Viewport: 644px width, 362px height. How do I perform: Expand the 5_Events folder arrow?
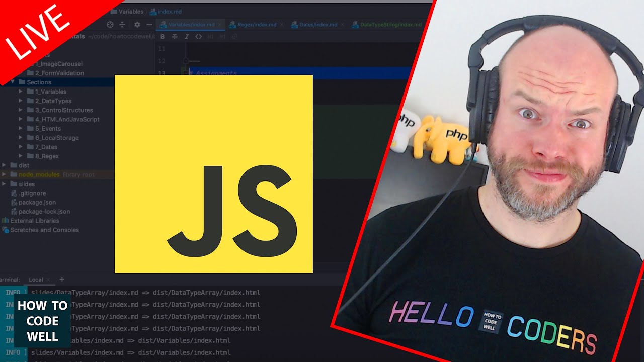(21, 128)
